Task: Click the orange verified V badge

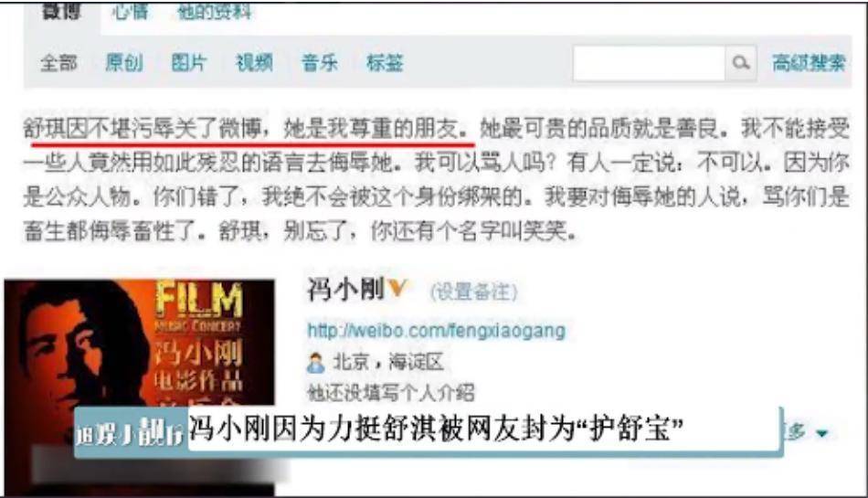Action: tap(398, 287)
